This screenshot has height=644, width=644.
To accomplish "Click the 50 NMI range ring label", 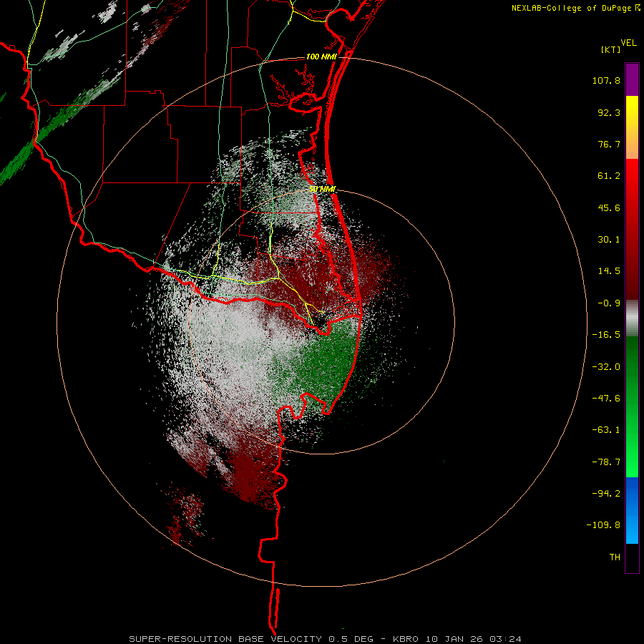I will (323, 190).
